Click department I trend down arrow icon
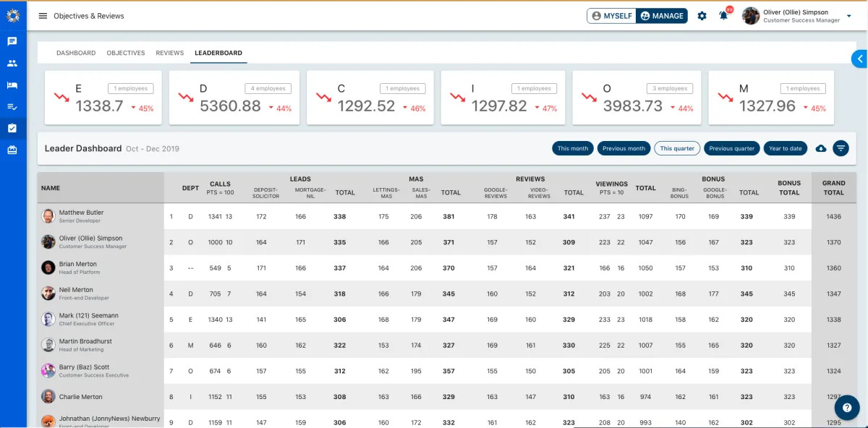This screenshot has height=428, width=868. 458,98
